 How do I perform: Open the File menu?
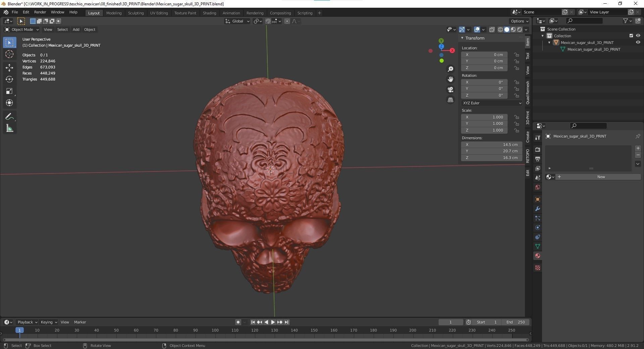click(15, 12)
